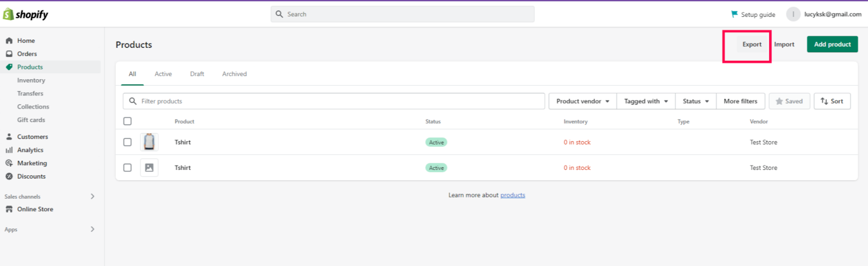This screenshot has height=266, width=868.
Task: Open Collections in the sidebar
Action: (33, 107)
